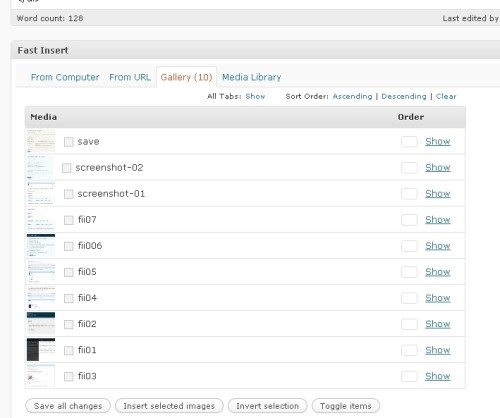The image size is (500, 418).
Task: Show details for fii006
Action: (438, 246)
